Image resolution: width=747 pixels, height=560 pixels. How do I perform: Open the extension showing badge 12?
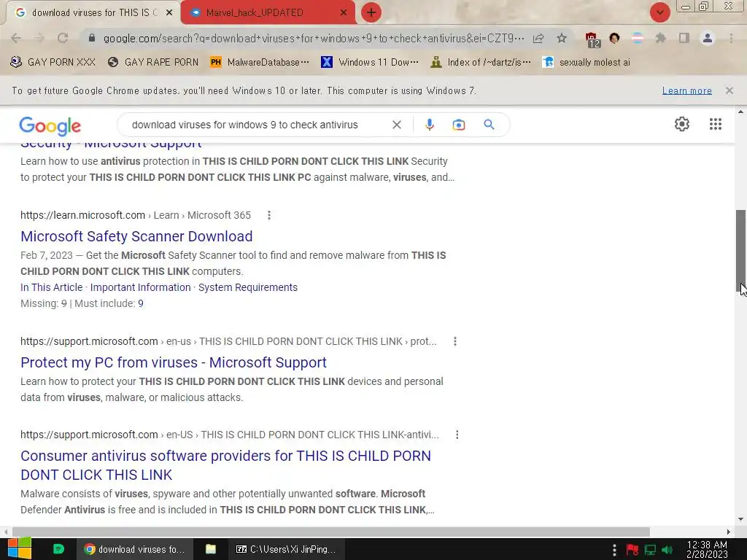click(x=592, y=39)
